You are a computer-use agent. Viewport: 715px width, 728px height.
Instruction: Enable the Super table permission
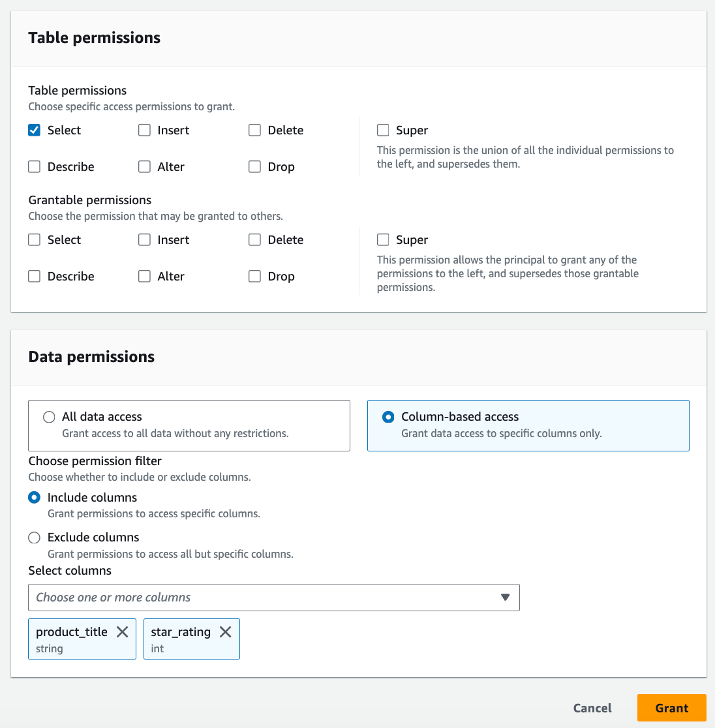point(384,130)
